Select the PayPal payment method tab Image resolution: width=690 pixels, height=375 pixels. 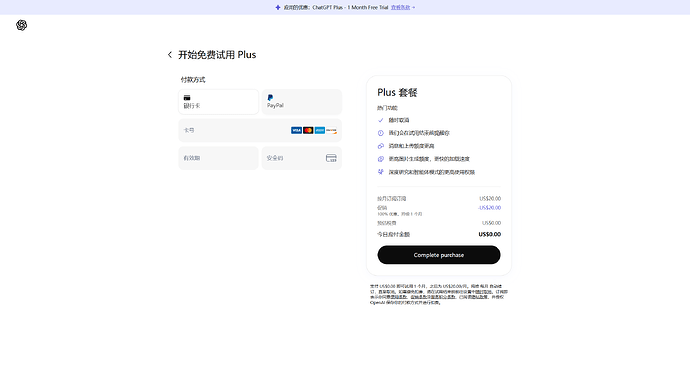(x=301, y=102)
